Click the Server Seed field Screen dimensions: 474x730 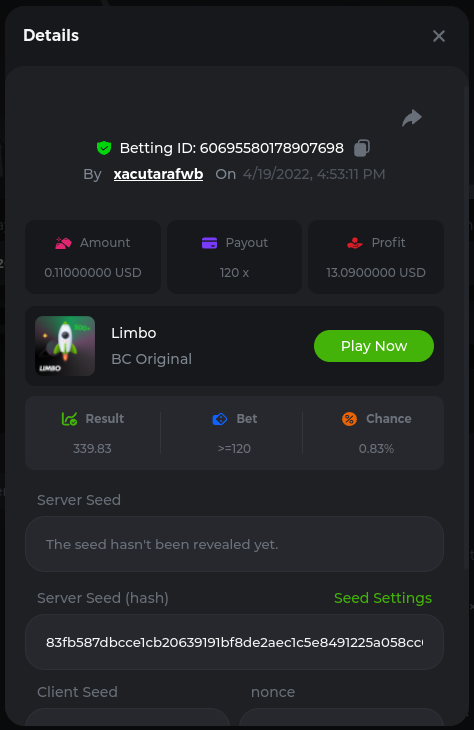234,544
